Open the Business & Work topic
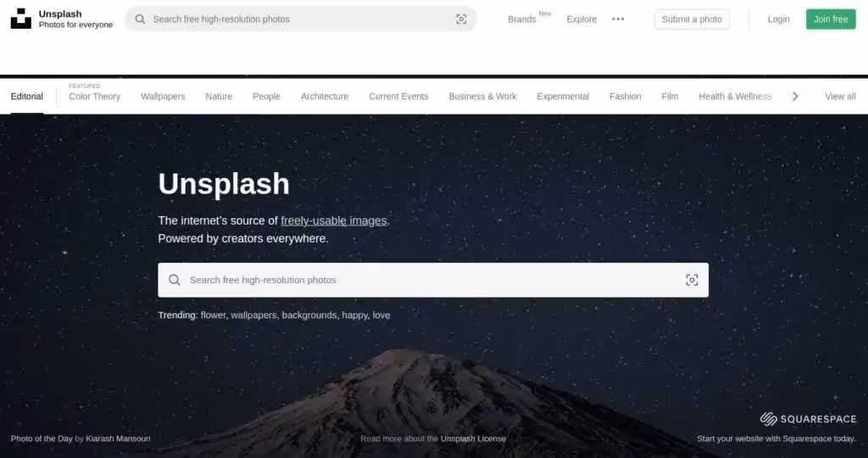Screen dimensions: 868x458 pyautogui.click(x=482, y=97)
